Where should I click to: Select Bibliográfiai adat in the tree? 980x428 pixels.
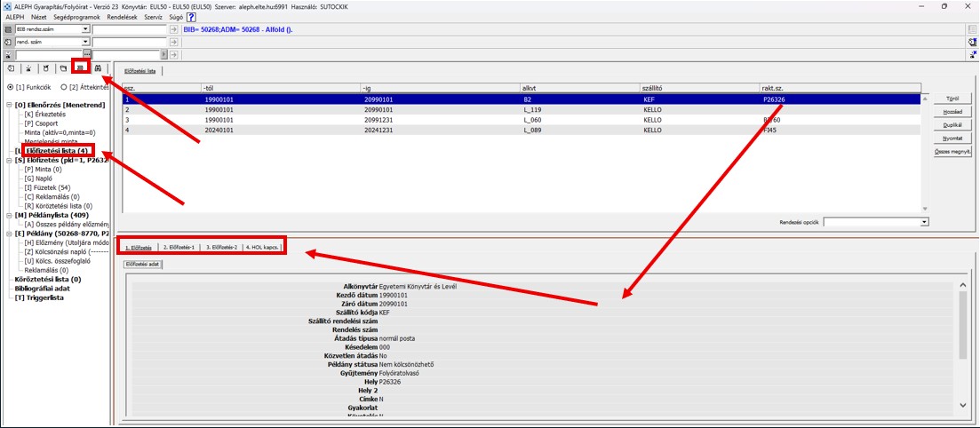[43, 289]
